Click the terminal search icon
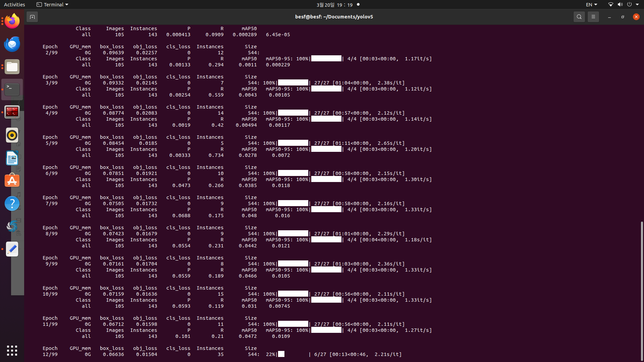This screenshot has width=644, height=362. tap(579, 17)
